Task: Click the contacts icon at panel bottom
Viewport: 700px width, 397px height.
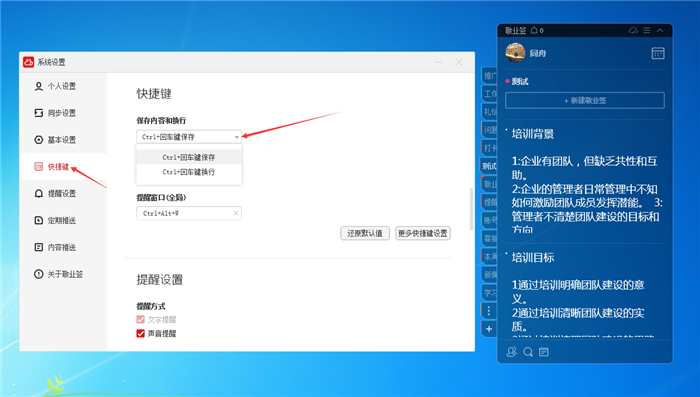Action: [x=512, y=352]
